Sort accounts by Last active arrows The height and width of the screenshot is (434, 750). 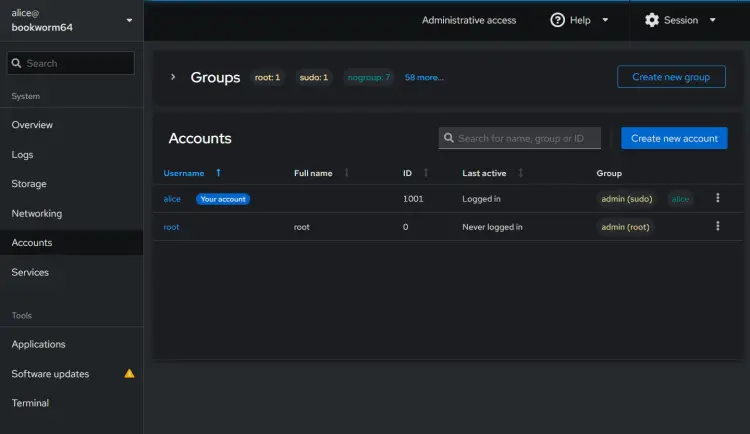point(520,173)
